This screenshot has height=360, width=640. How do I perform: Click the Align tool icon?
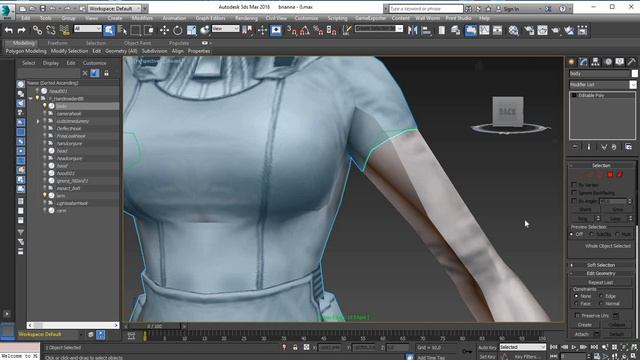click(x=426, y=30)
